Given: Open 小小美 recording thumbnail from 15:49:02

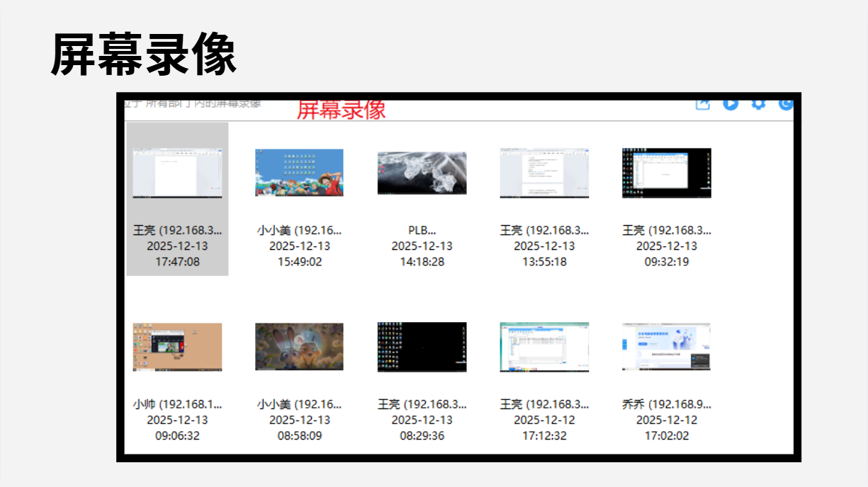Looking at the screenshot, I should point(299,173).
